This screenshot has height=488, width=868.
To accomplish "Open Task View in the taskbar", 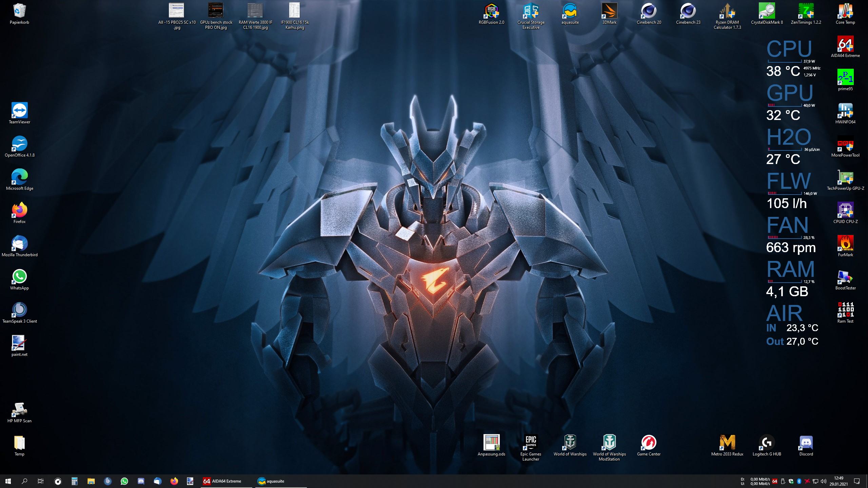I will pyautogui.click(x=41, y=481).
